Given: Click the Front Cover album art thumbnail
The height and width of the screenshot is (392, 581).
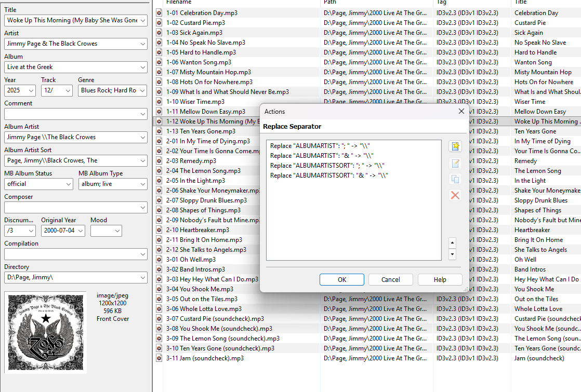Looking at the screenshot, I should [x=46, y=332].
